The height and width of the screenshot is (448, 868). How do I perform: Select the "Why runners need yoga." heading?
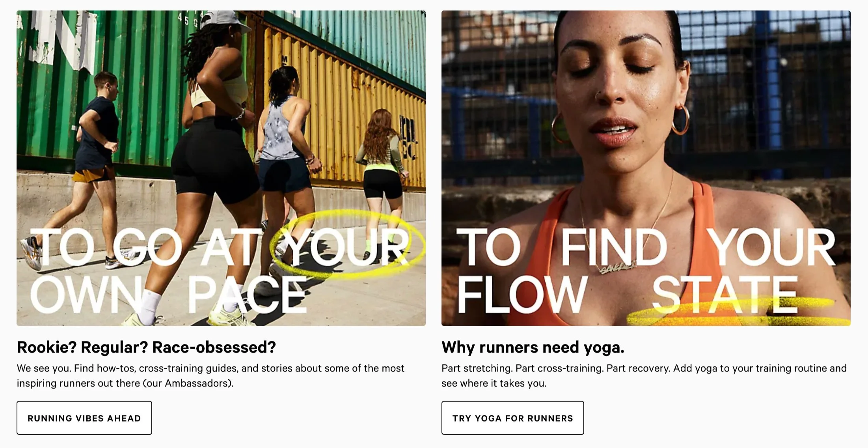click(533, 347)
